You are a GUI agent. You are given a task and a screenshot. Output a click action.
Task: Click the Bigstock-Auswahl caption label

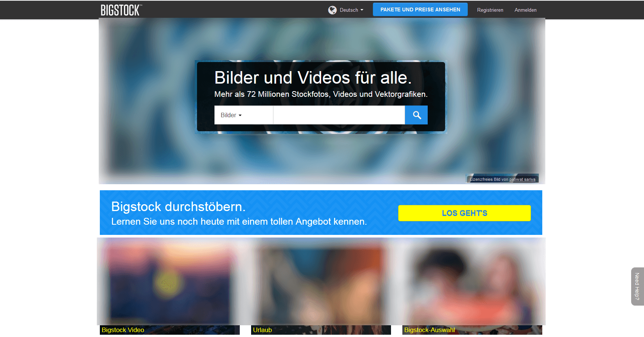[x=430, y=330]
